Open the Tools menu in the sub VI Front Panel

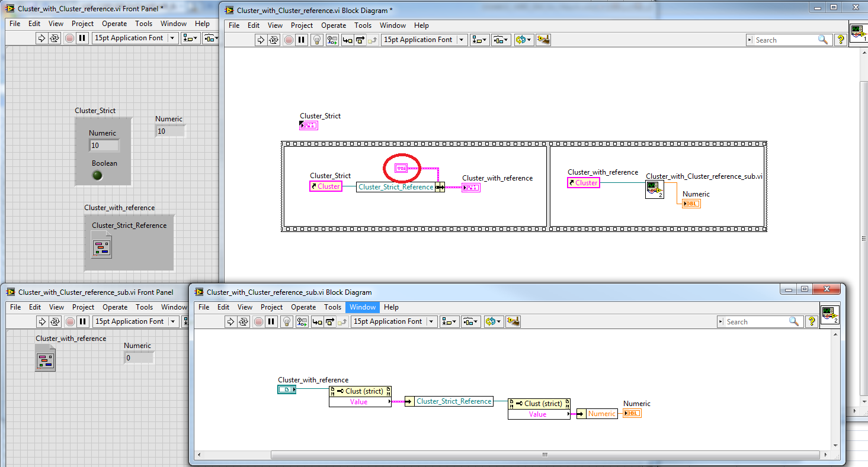click(x=145, y=307)
